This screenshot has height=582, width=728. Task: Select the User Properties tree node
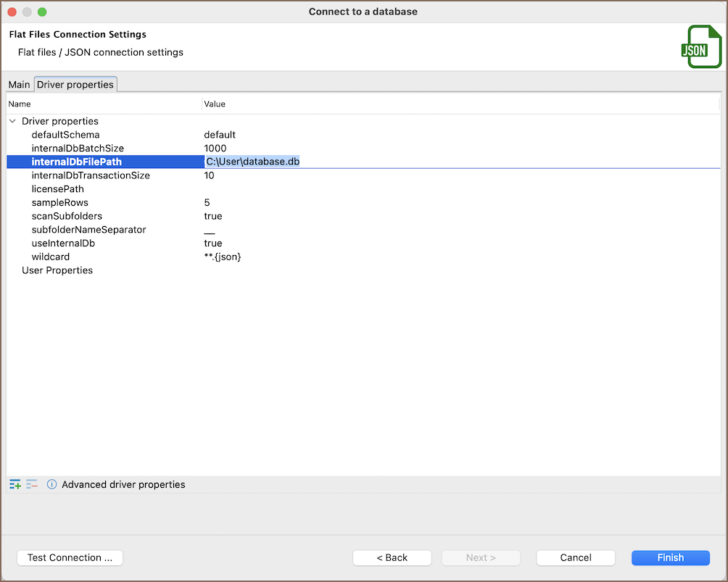[57, 270]
